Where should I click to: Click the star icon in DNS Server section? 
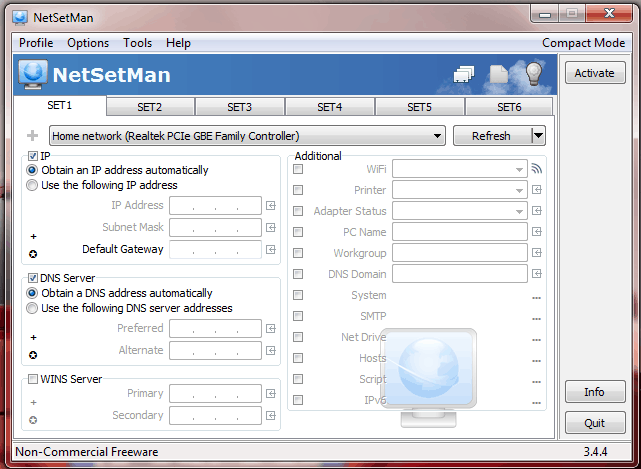coord(33,355)
